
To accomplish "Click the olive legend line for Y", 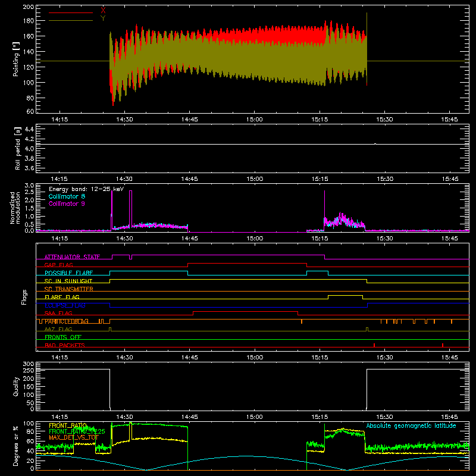I will 71,20.
